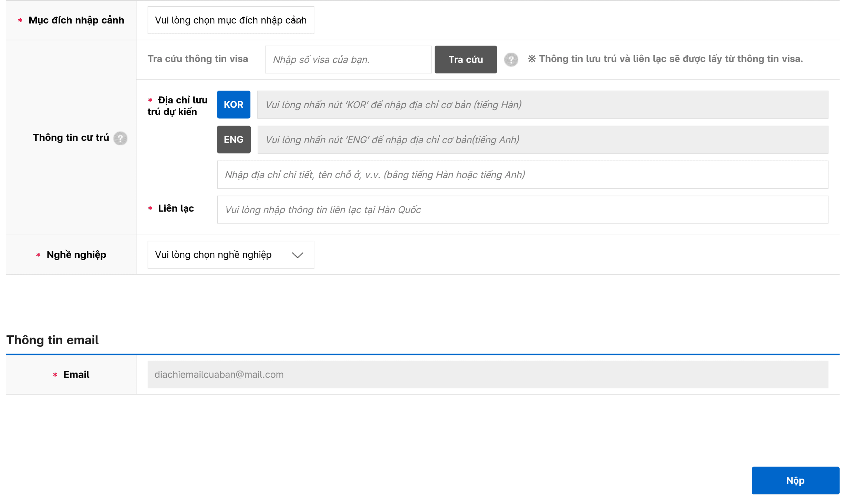The height and width of the screenshot is (504, 860).
Task: Click the Liên lạc contact input
Action: [522, 210]
